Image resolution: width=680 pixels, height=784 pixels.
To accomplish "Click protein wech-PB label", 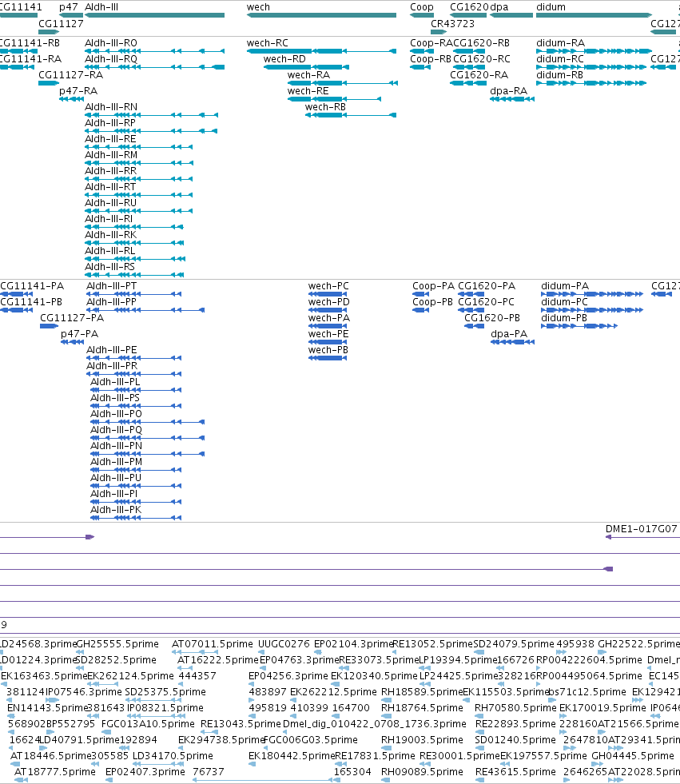I will 328,350.
